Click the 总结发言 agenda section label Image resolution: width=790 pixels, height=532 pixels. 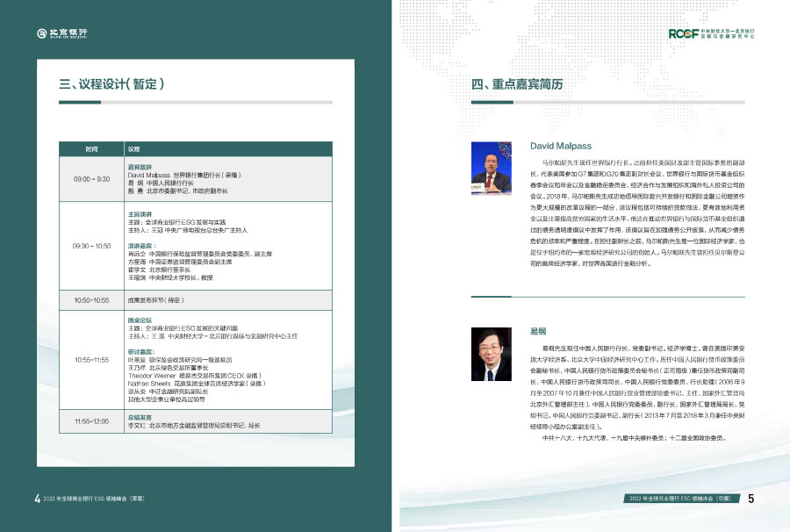140,417
